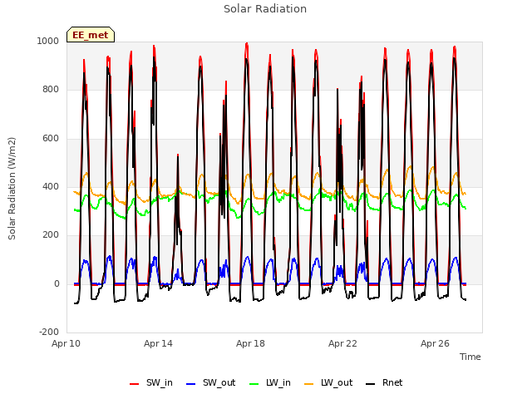Image resolution: width=532 pixels, height=399 pixels.
Task: Click the 800 y-axis tick label
Action: coord(51,90)
